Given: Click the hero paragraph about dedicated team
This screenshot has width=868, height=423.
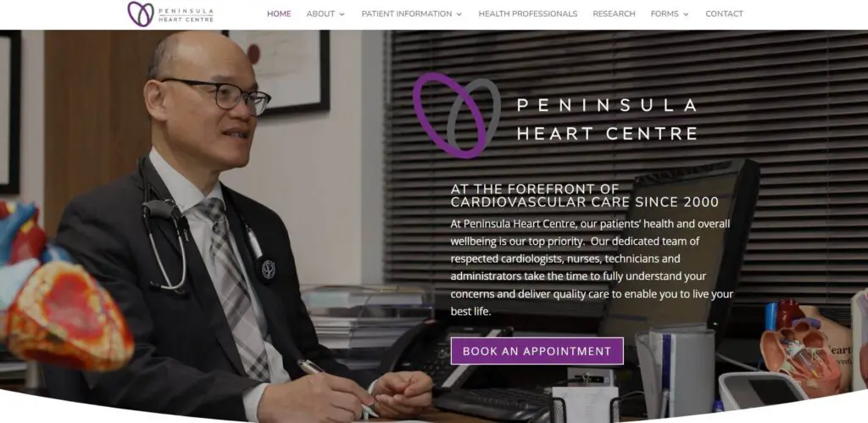Looking at the screenshot, I should [x=592, y=267].
